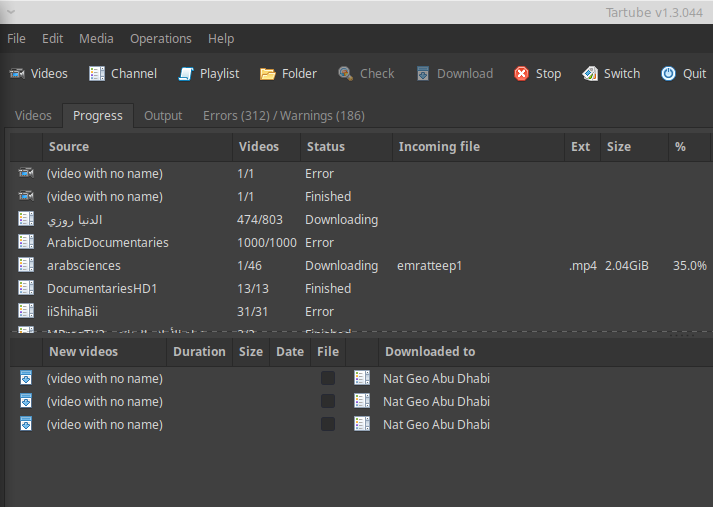Click channel icon of first Nat Geo Abu Dhabi row

tap(362, 378)
